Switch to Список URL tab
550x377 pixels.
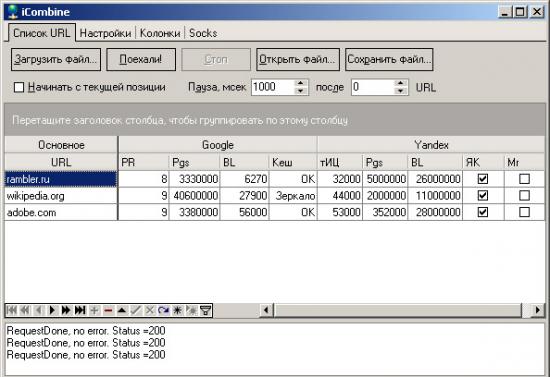(x=41, y=33)
